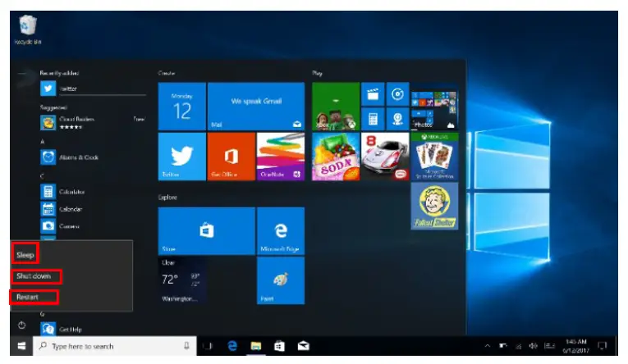Open Store from the taskbar

(x=279, y=346)
